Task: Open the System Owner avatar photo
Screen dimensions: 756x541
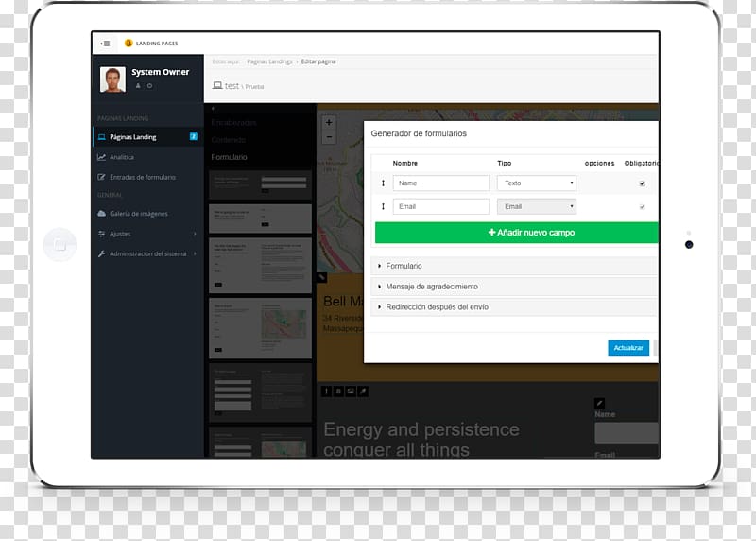Action: coord(112,79)
